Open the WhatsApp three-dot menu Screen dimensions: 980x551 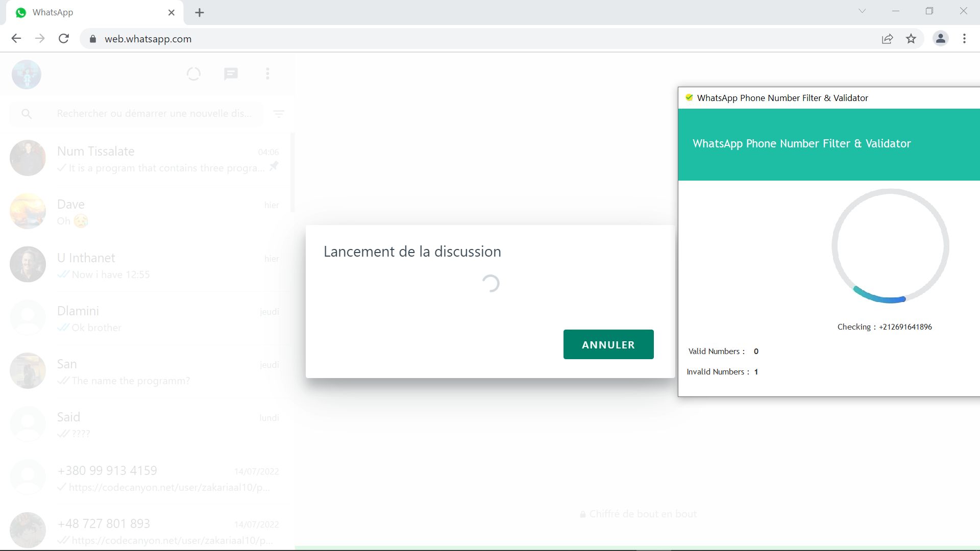(267, 74)
